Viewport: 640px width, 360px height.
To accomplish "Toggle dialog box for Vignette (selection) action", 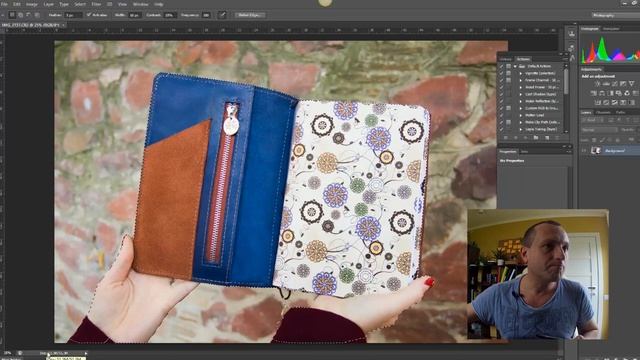I will [x=509, y=73].
